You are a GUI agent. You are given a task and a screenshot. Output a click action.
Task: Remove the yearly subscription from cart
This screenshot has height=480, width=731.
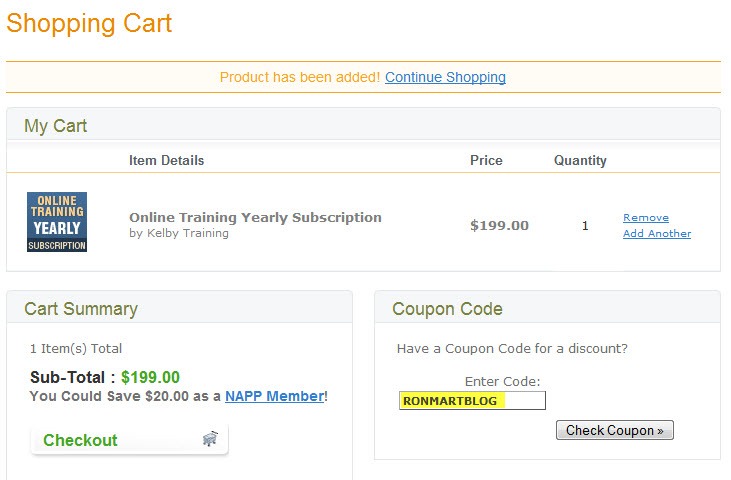pos(646,218)
